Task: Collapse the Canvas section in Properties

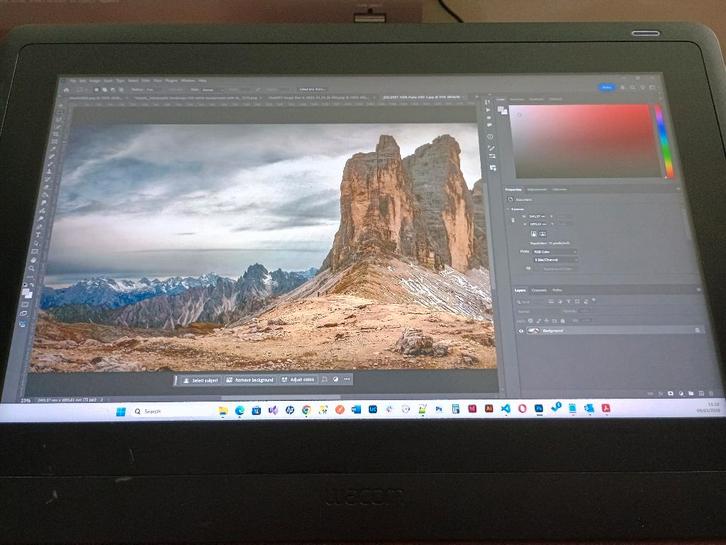Action: pyautogui.click(x=507, y=209)
